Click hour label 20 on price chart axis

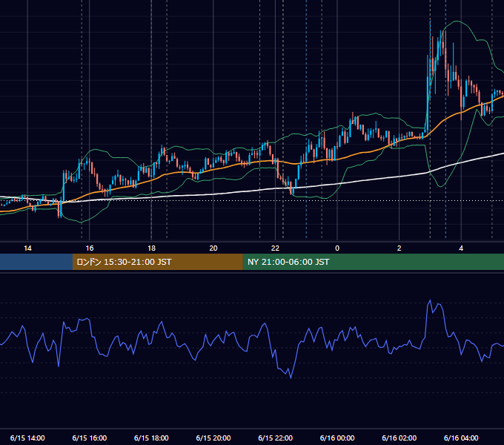[213, 248]
